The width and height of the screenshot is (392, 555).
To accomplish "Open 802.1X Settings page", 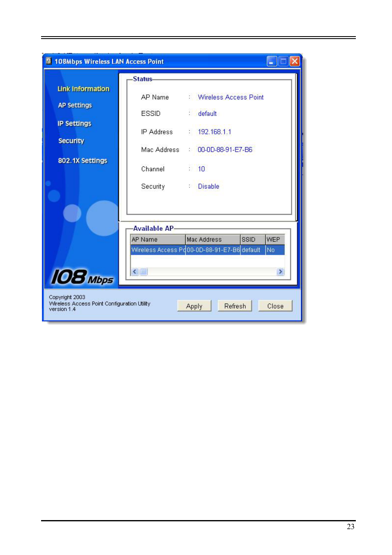I will (x=83, y=161).
